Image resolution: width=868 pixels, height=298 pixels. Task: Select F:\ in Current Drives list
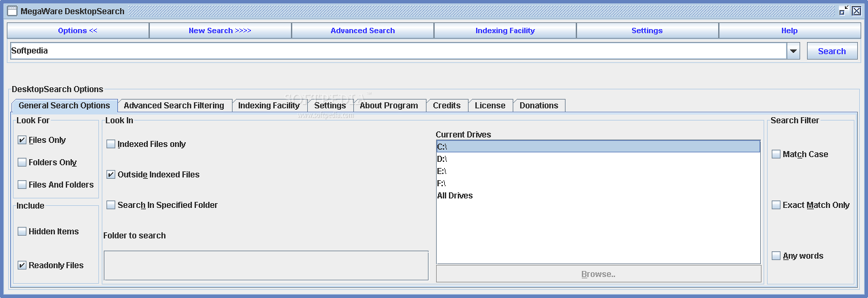coord(598,184)
